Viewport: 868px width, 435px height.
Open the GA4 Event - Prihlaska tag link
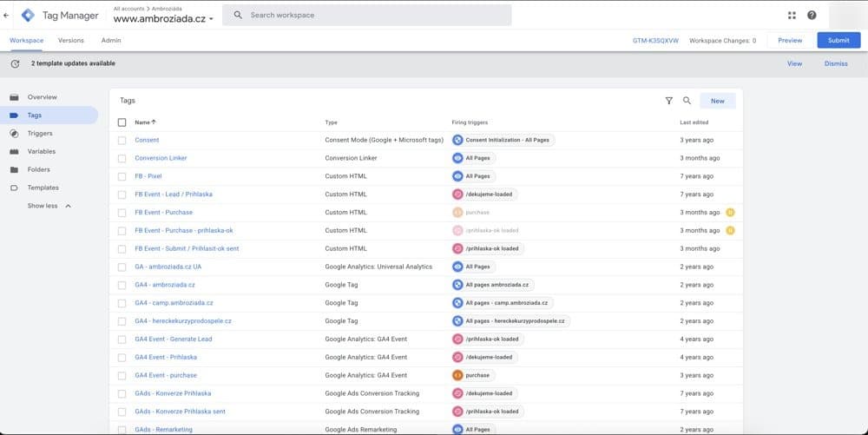coord(166,358)
